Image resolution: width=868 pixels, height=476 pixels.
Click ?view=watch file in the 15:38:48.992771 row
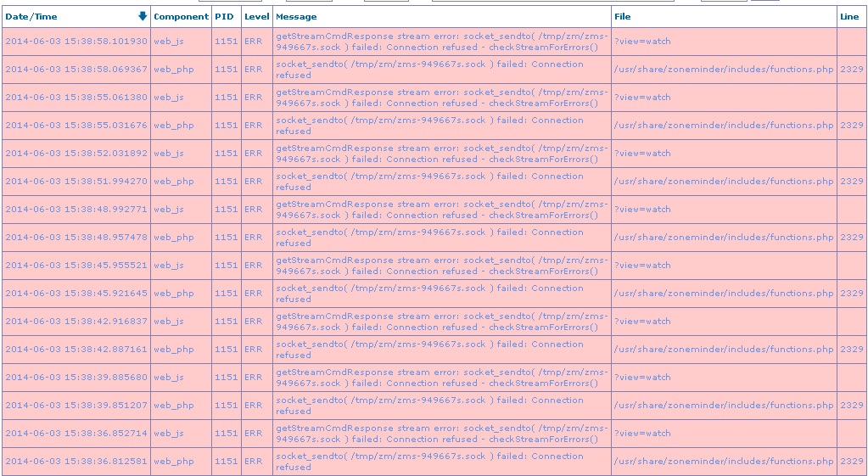[x=642, y=209]
